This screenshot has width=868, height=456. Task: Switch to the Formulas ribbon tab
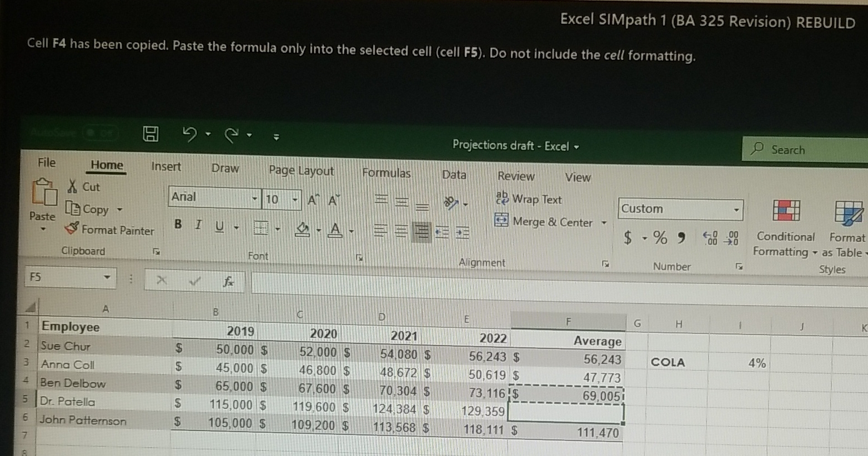[387, 173]
